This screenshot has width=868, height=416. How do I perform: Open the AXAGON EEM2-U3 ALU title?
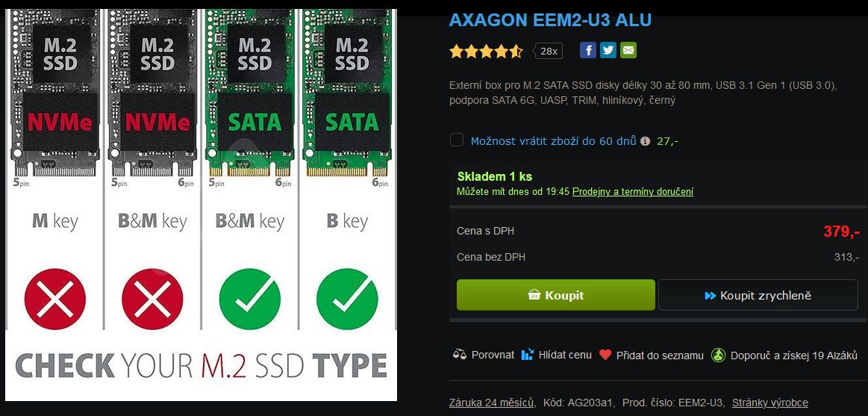pyautogui.click(x=550, y=20)
